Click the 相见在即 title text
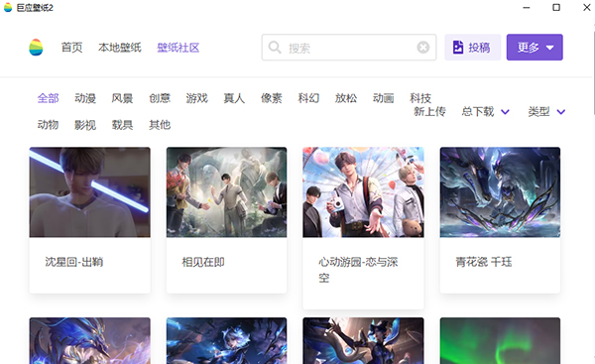Screen dimensions: 595x364 point(203,262)
